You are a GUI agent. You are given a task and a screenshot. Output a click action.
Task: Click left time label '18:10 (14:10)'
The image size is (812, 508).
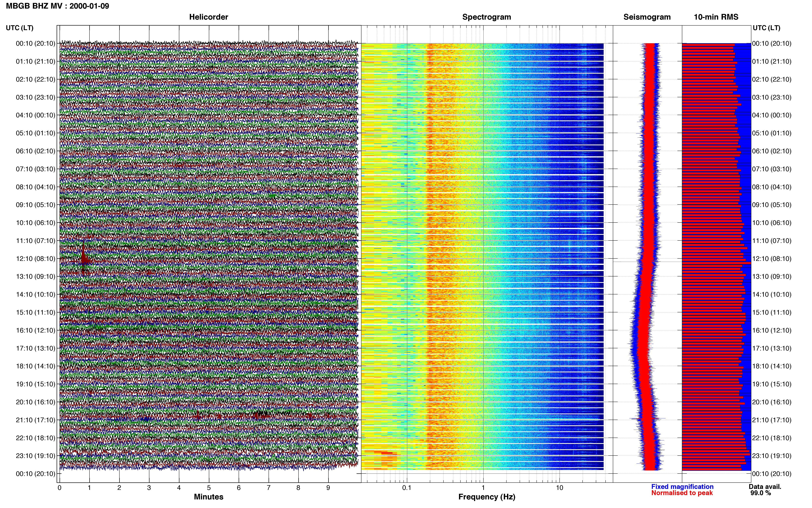(x=36, y=366)
